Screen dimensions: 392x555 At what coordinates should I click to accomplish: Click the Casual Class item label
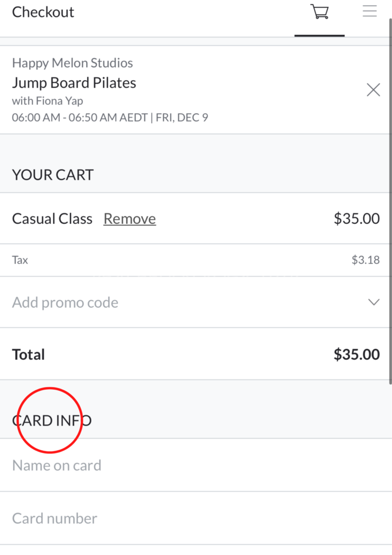point(53,219)
